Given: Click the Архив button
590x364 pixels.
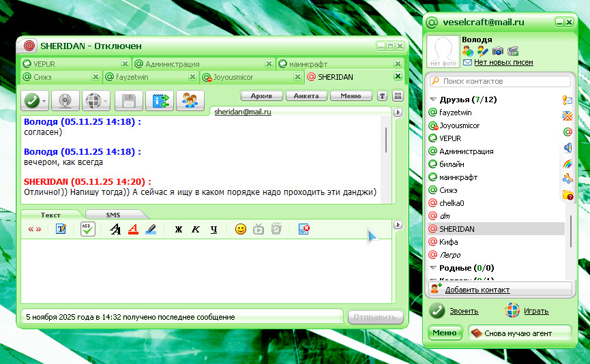Looking at the screenshot, I should [261, 96].
